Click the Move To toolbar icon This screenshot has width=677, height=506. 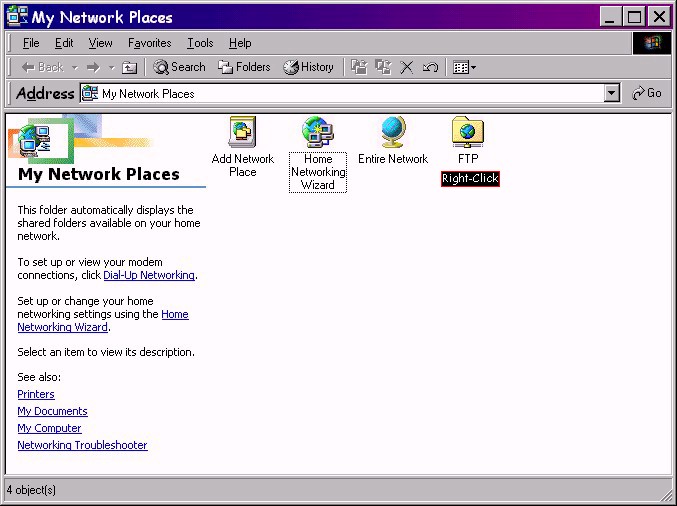click(x=359, y=67)
